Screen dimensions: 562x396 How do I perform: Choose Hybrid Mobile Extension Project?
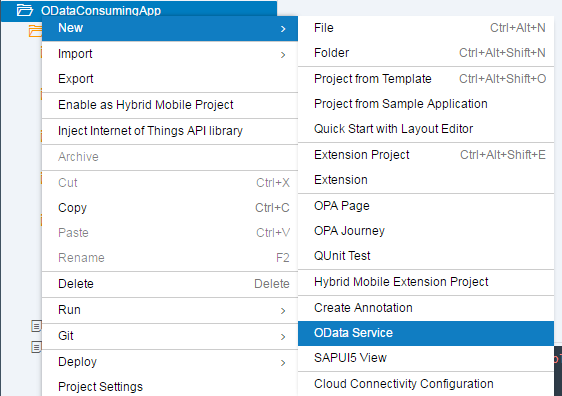[426, 282]
